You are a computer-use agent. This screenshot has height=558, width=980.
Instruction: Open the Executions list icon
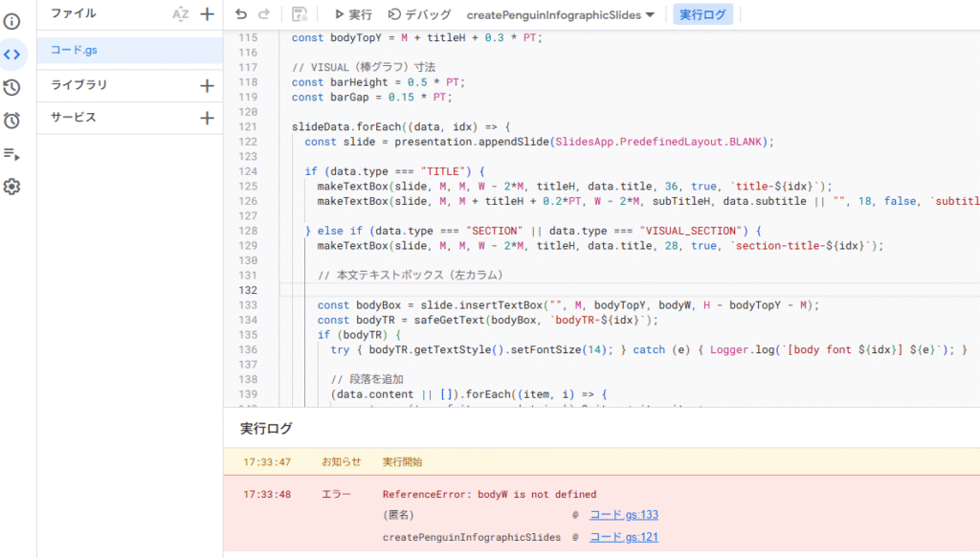pyautogui.click(x=11, y=153)
